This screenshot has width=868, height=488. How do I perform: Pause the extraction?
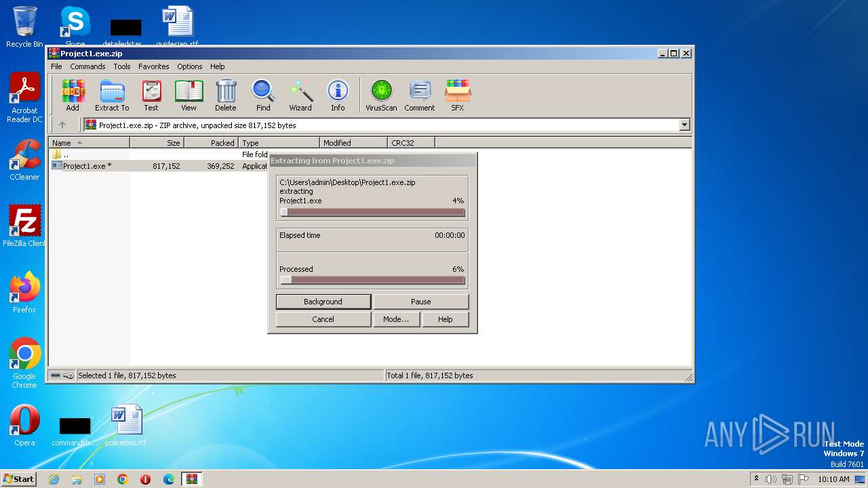pos(421,302)
